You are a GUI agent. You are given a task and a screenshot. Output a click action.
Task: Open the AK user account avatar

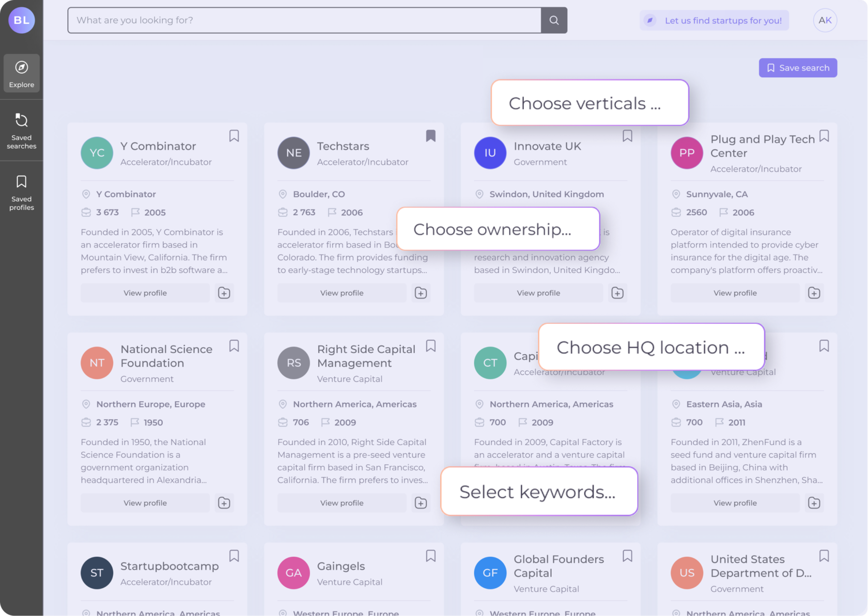pos(825,20)
